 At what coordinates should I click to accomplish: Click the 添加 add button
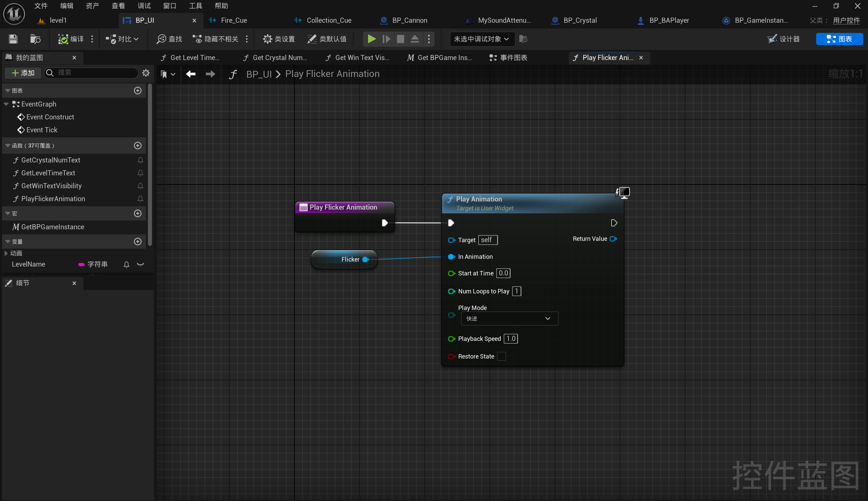coord(23,73)
